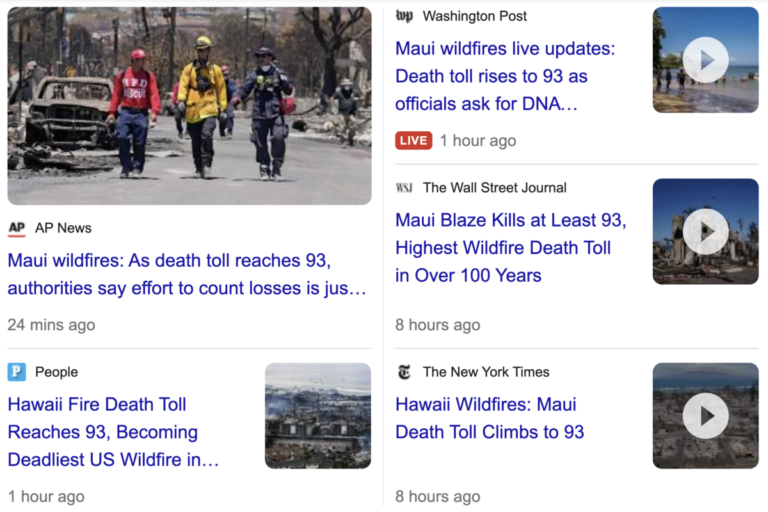Click the New York Times logo icon
The image size is (768, 512).
pos(404,372)
